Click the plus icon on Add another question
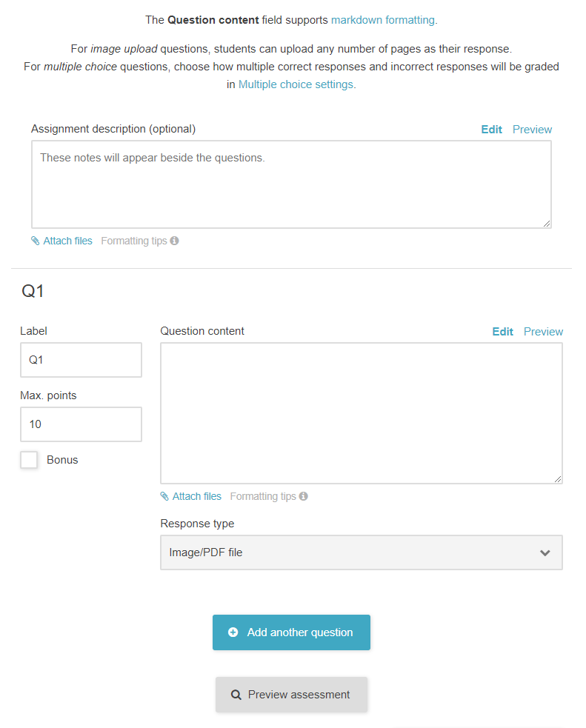 [x=233, y=632]
